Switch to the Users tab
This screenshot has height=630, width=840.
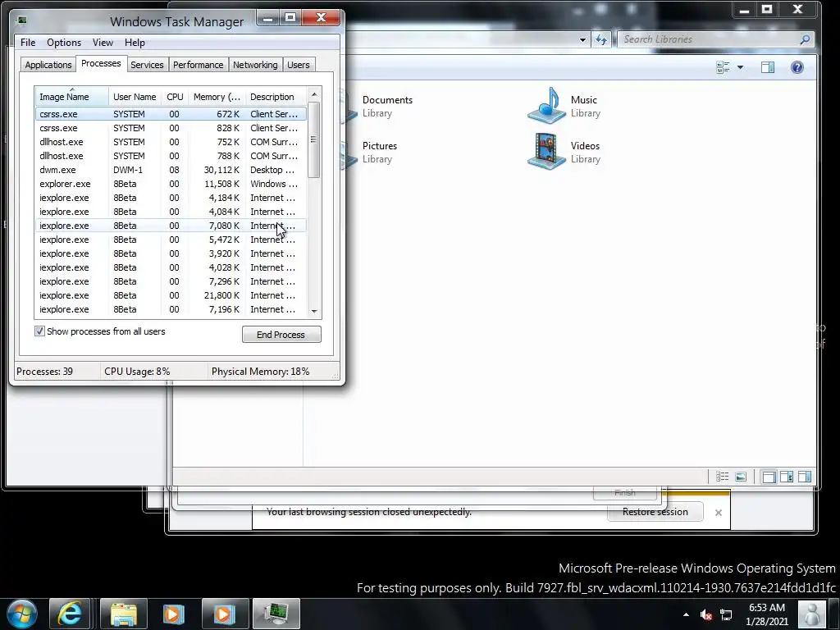[298, 65]
